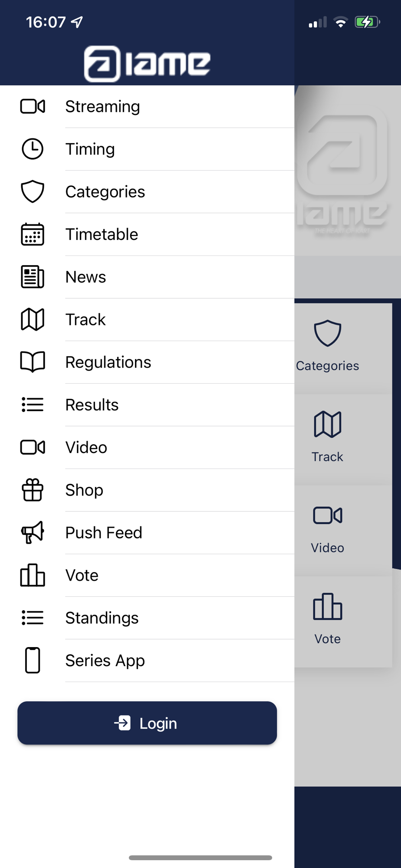The image size is (401, 868).
Task: Open the Vote menu entry
Action: click(147, 575)
